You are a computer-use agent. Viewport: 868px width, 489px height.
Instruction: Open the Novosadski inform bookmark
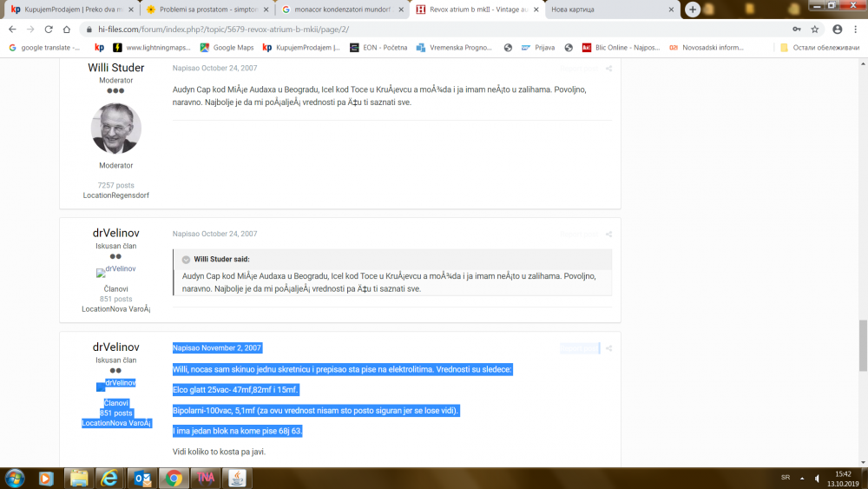click(x=707, y=48)
